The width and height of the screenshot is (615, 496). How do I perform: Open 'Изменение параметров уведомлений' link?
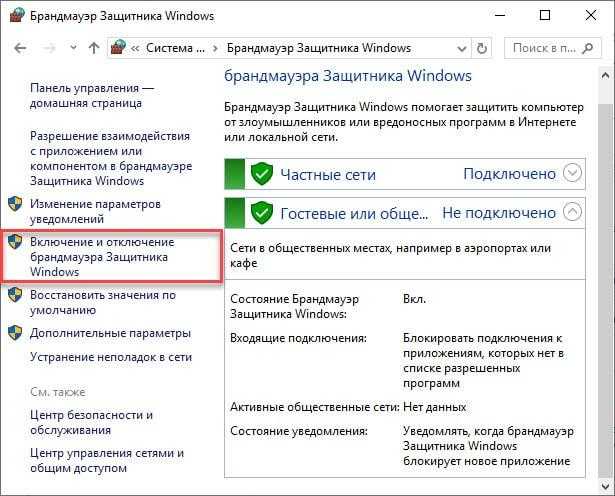tap(95, 211)
